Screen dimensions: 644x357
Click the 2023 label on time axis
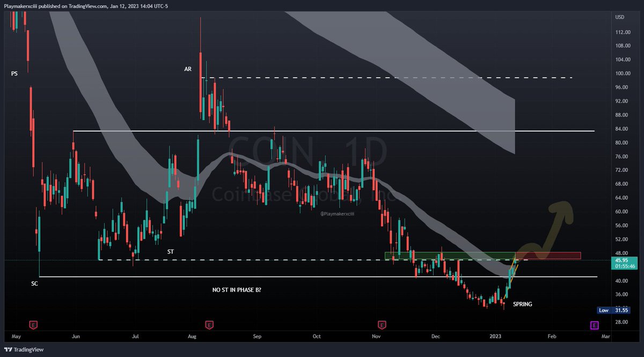pyautogui.click(x=495, y=337)
